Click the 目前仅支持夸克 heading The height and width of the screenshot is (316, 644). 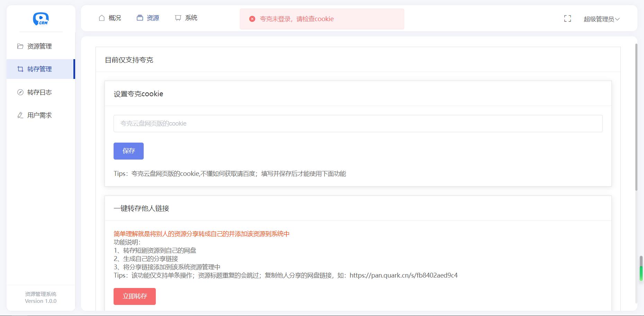coord(129,60)
